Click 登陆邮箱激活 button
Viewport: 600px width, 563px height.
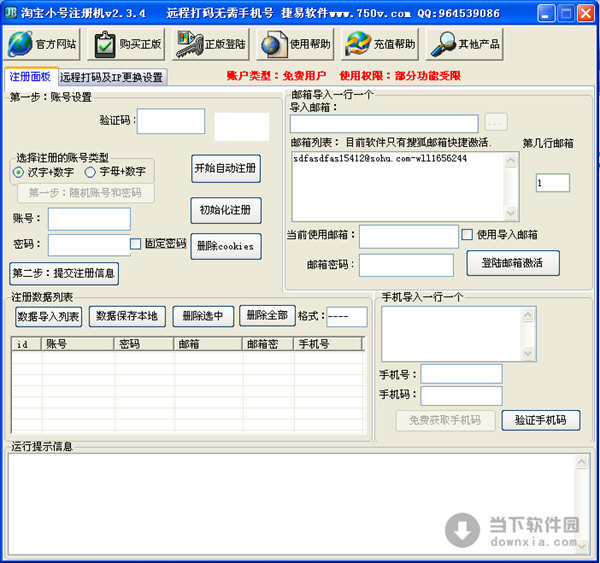click(513, 263)
